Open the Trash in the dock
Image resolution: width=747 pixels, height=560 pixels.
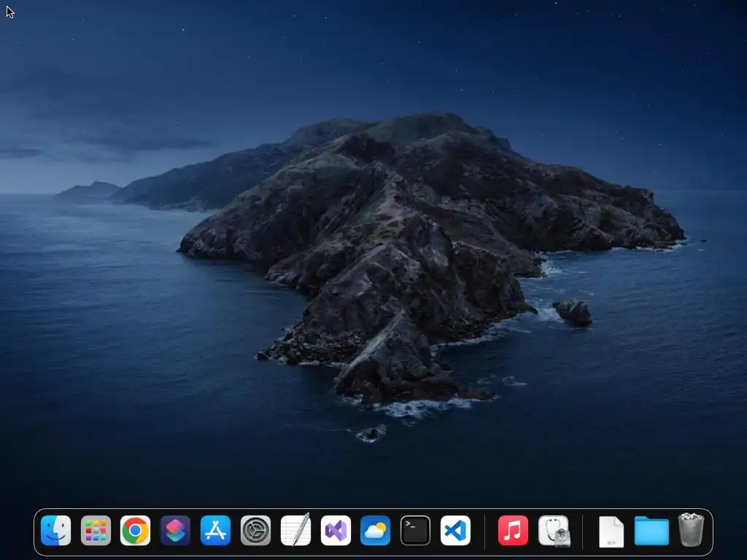tap(691, 529)
